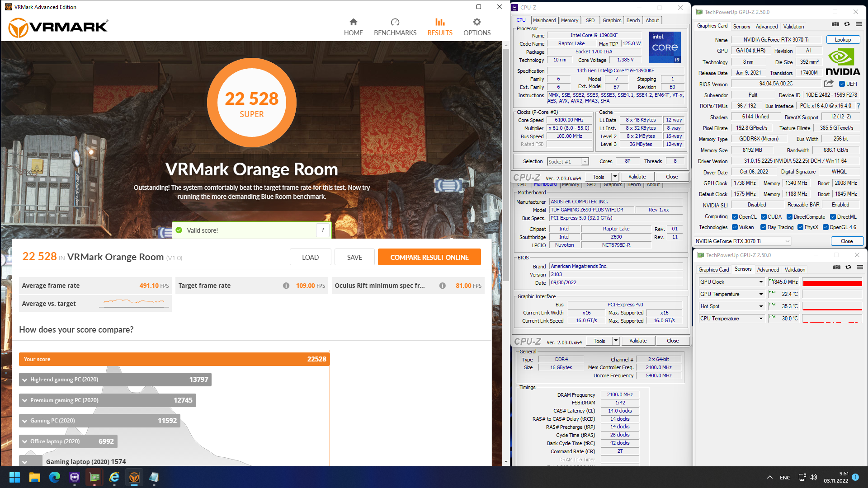Screen dimensions: 868x488
Task: Open hamburger menu in GPU-Z Sensors window
Action: (x=860, y=267)
